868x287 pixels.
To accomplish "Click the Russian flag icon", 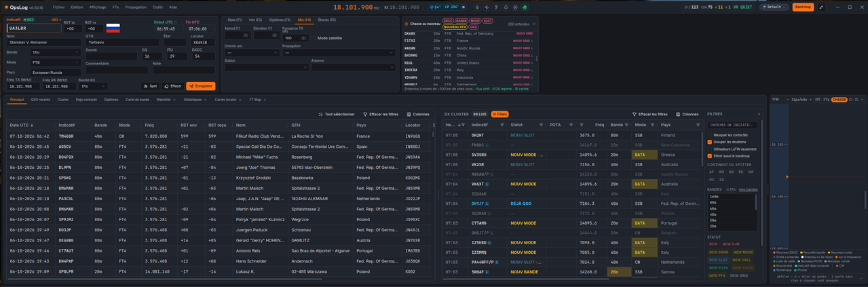I will pos(113,28).
